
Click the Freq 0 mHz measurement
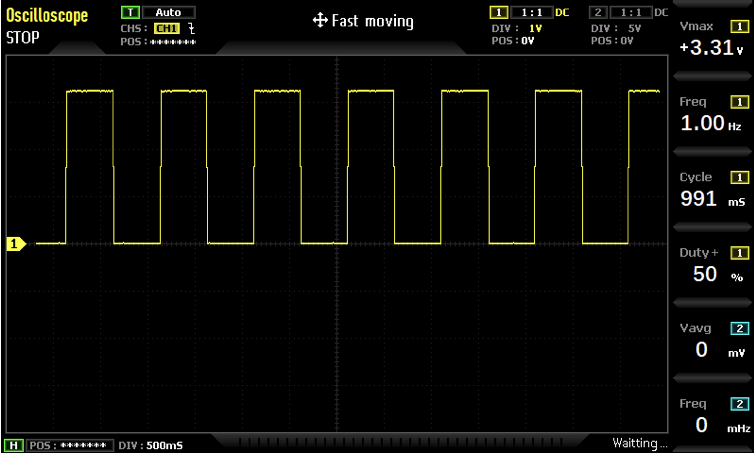[x=723, y=425]
